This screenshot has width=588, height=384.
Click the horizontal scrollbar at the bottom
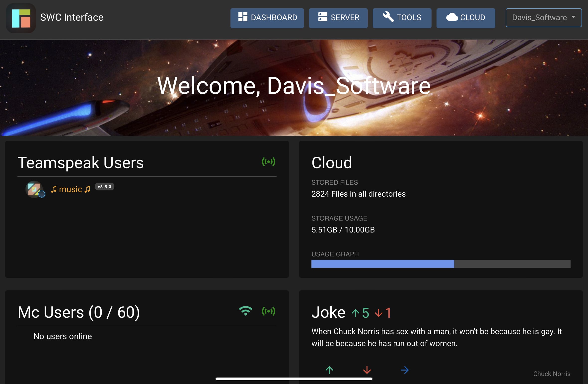294,379
